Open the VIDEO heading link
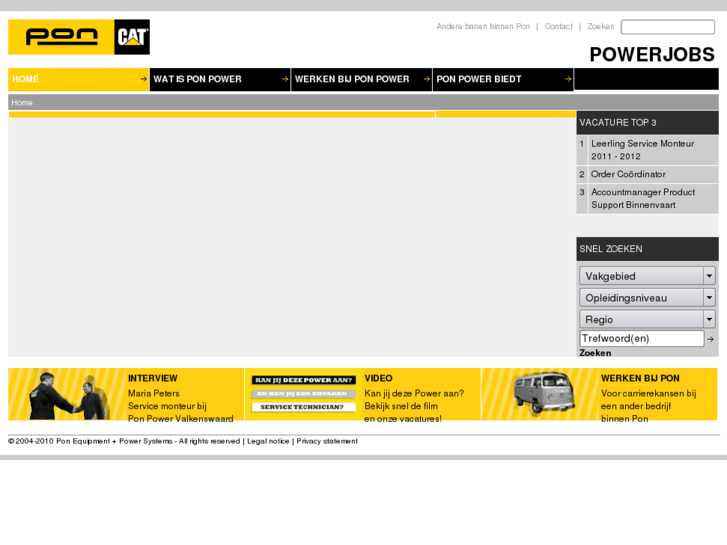 378,378
